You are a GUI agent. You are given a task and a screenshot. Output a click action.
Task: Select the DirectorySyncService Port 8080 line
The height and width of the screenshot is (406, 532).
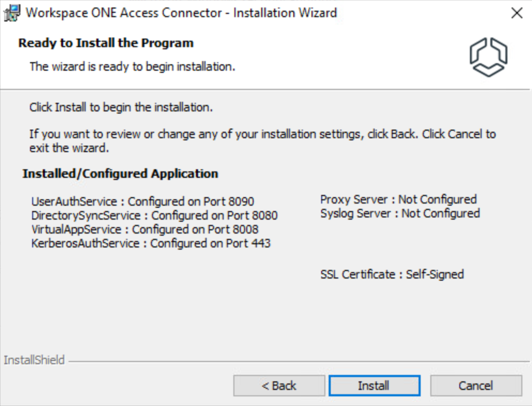click(155, 216)
